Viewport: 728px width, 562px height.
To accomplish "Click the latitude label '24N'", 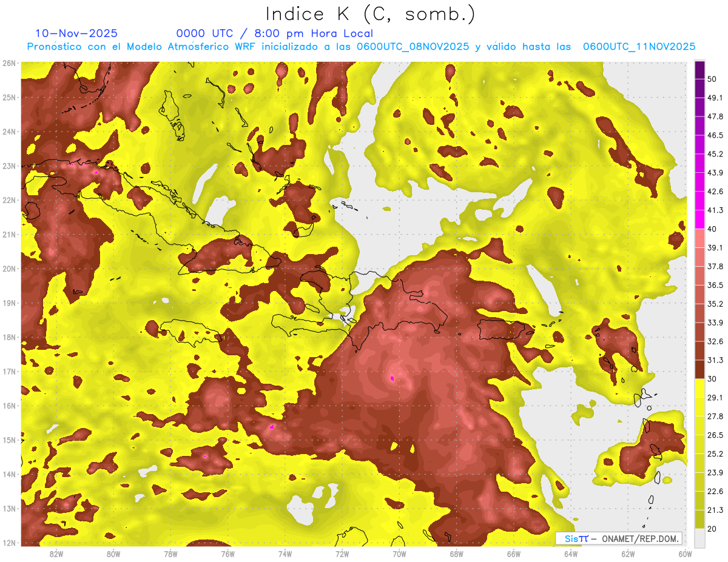I will pyautogui.click(x=9, y=132).
